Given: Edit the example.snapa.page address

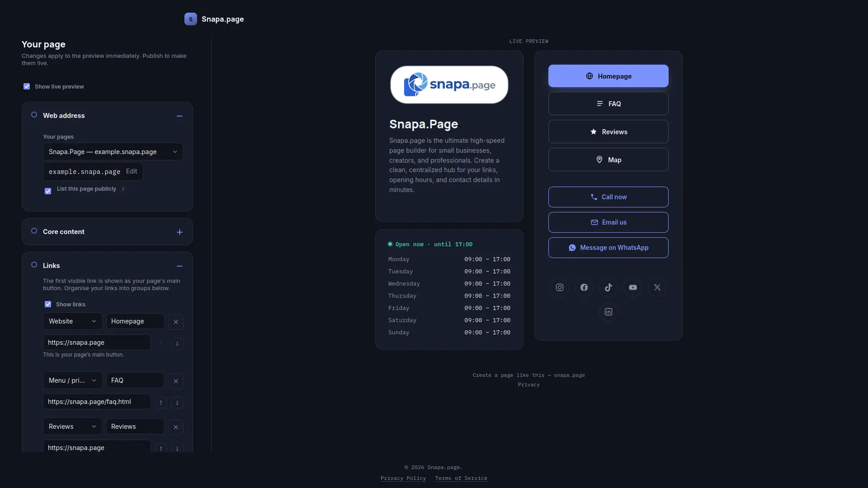Looking at the screenshot, I should (x=132, y=171).
